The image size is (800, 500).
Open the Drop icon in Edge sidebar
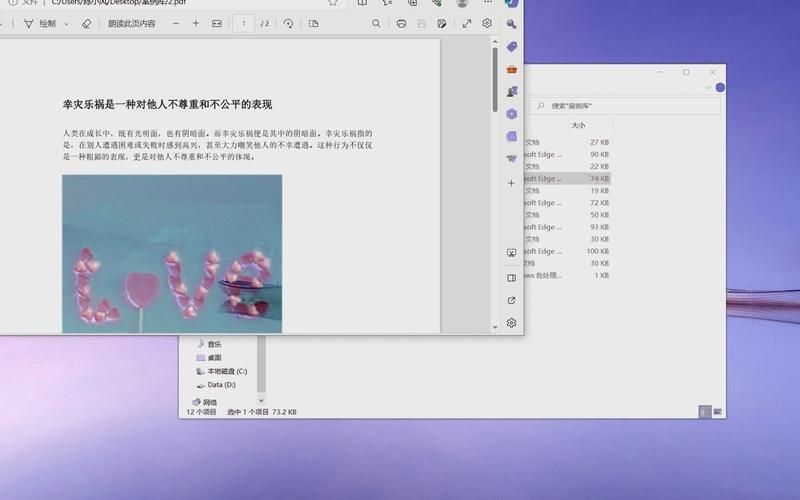pos(512,159)
